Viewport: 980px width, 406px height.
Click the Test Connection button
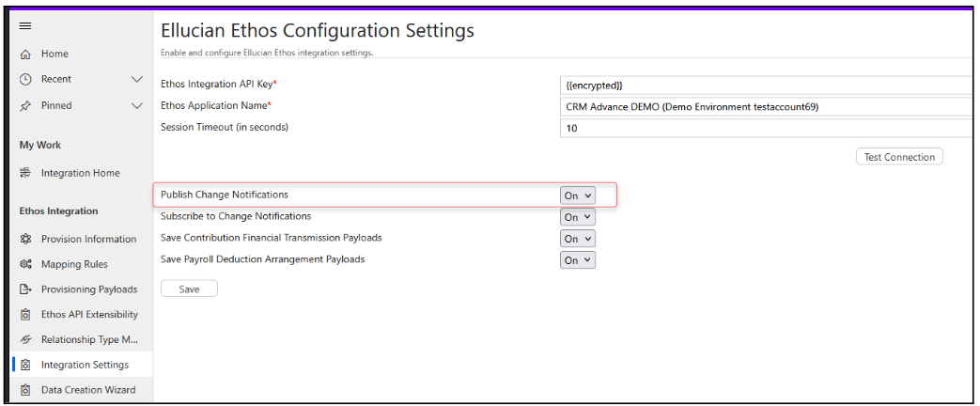pos(899,157)
